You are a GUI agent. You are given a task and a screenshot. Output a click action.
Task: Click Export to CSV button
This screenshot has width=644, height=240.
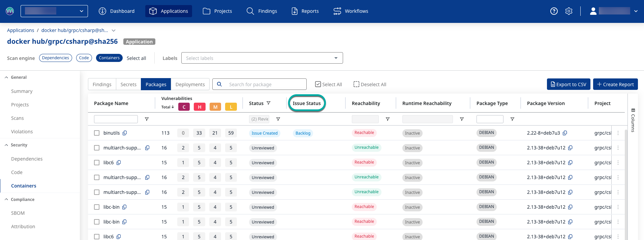[568, 84]
